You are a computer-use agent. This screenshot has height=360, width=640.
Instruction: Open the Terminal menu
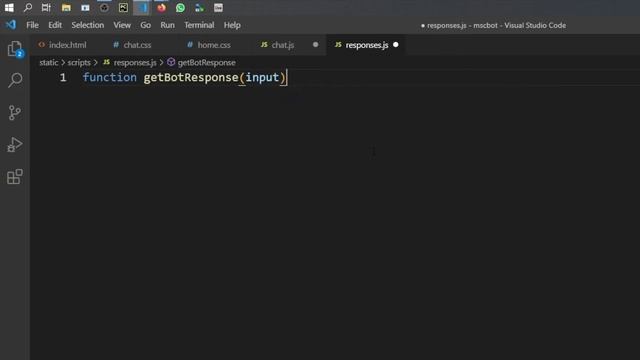point(199,25)
